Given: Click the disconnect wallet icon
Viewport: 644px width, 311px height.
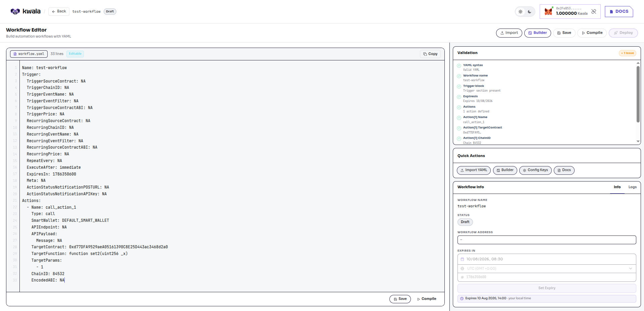Looking at the screenshot, I should tap(594, 11).
